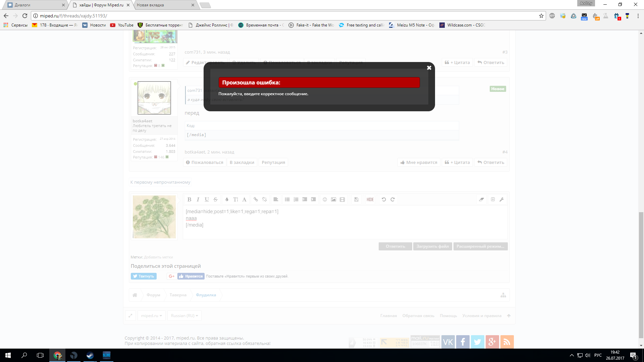Click Пожаловаться on post #4
Image resolution: width=644 pixels, height=362 pixels.
204,162
